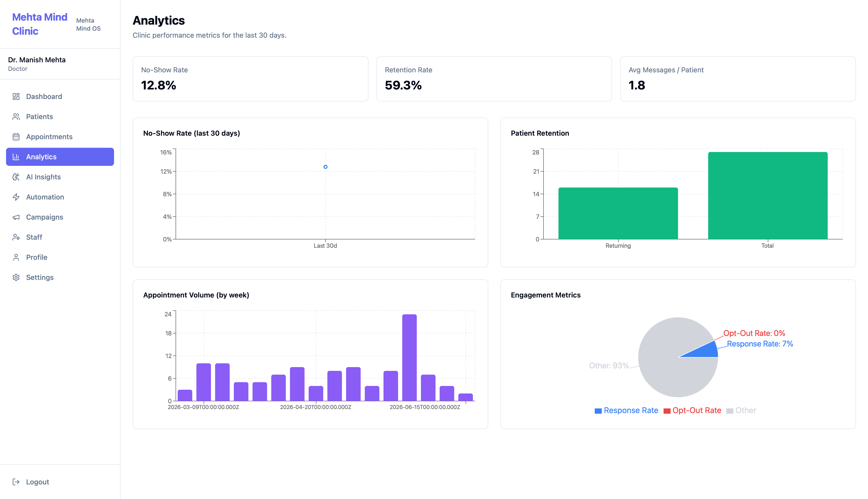Click the Campaigns megaphone icon
The width and height of the screenshot is (868, 499).
click(16, 217)
